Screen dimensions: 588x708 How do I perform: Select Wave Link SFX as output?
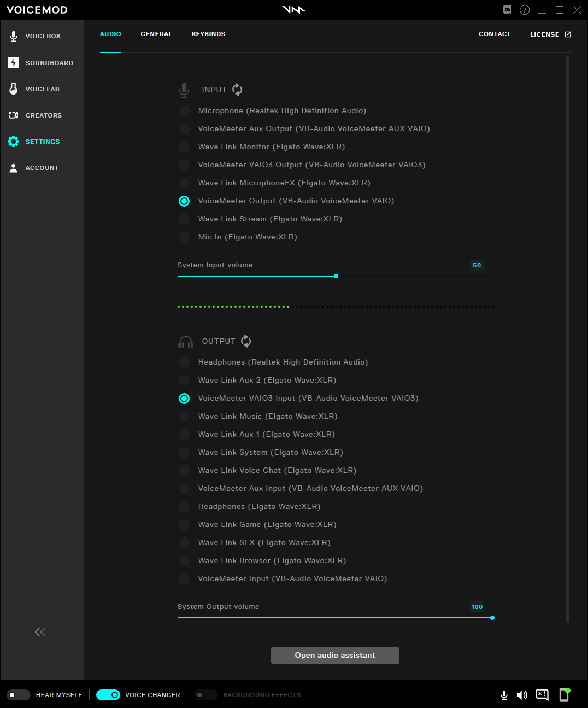coord(255,543)
